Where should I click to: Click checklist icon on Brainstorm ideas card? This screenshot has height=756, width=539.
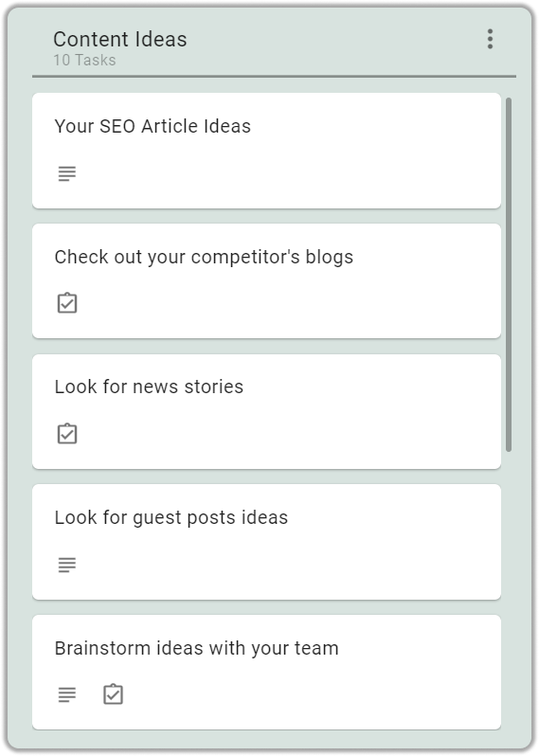pyautogui.click(x=114, y=694)
